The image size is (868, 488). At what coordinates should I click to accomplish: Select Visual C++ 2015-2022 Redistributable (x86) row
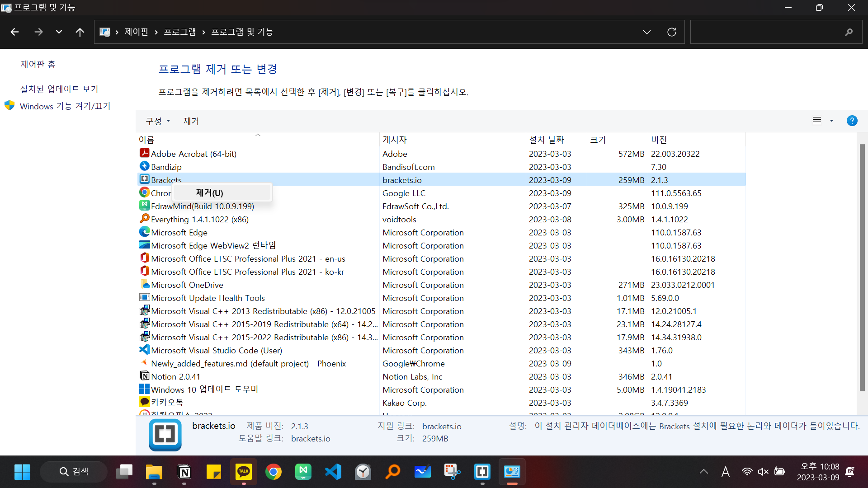point(441,337)
